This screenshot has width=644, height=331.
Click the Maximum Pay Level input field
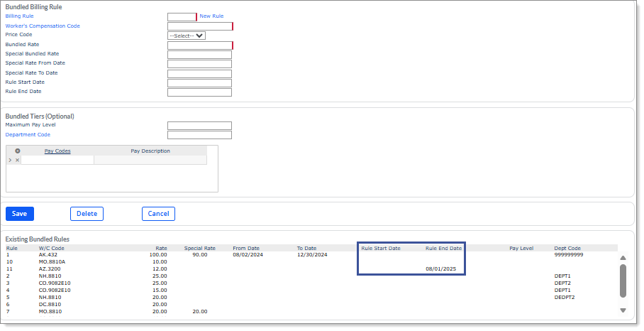point(199,126)
